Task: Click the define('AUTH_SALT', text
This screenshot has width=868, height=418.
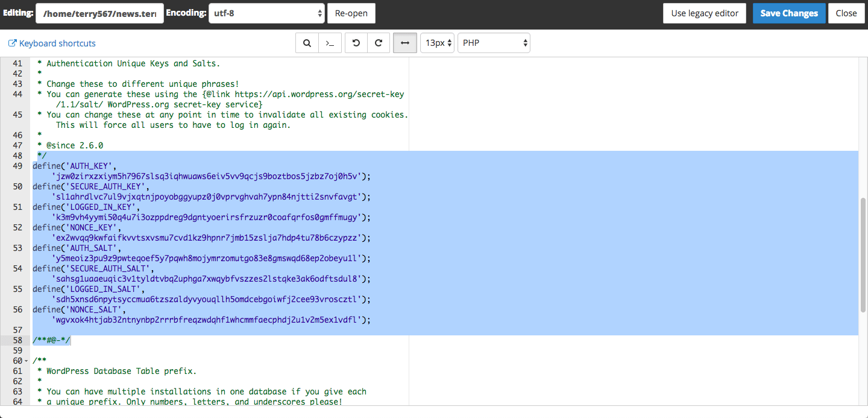Action: click(x=77, y=248)
